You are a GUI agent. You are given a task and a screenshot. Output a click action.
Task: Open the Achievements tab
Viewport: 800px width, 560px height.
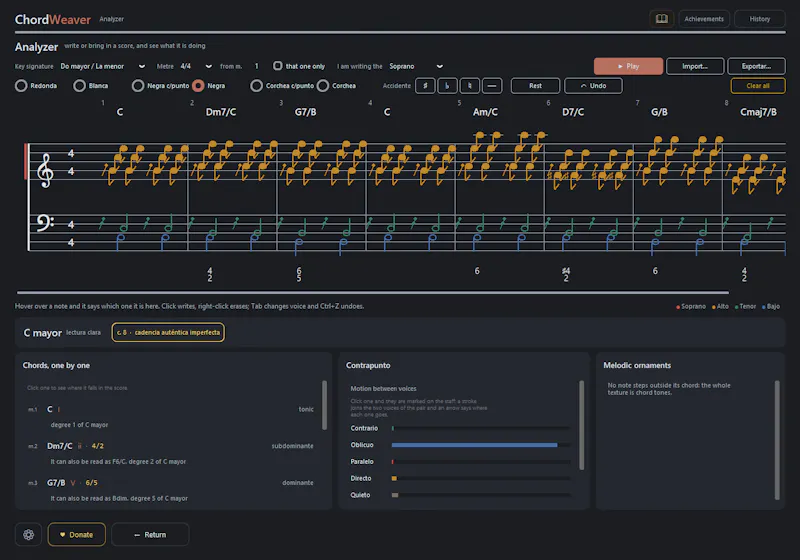704,19
